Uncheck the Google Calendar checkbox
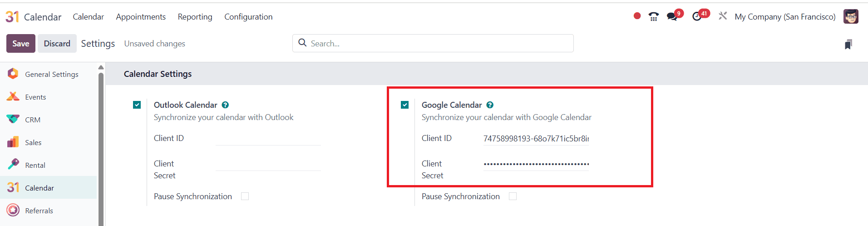This screenshot has height=226, width=868. [405, 105]
